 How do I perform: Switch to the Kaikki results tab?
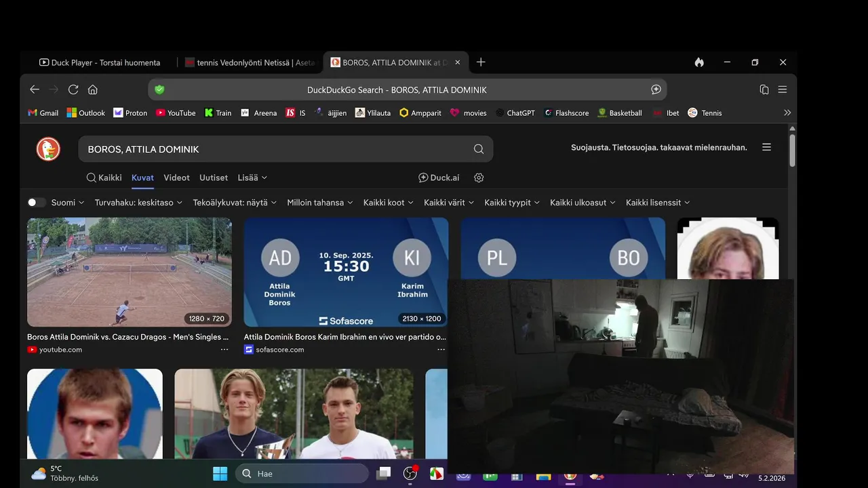coord(104,178)
